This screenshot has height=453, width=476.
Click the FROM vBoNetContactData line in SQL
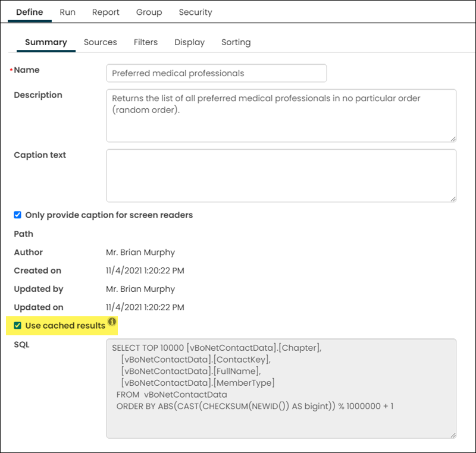pos(172,395)
